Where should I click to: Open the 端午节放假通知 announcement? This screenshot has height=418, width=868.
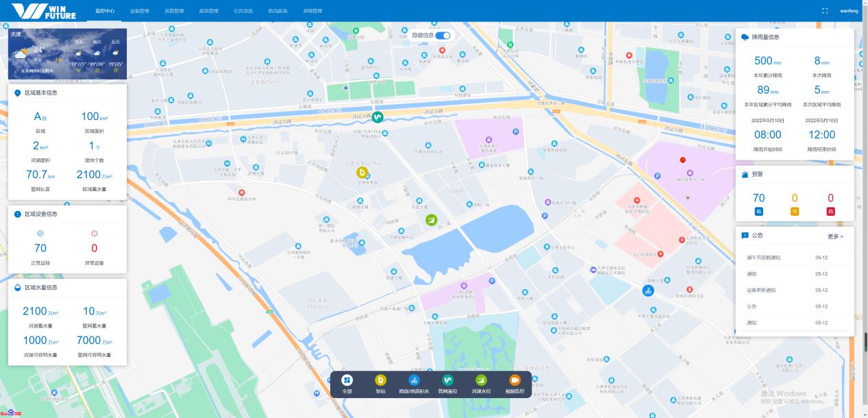click(763, 258)
